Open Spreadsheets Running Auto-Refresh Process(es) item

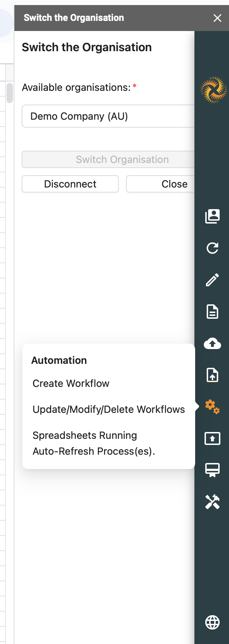point(94,443)
